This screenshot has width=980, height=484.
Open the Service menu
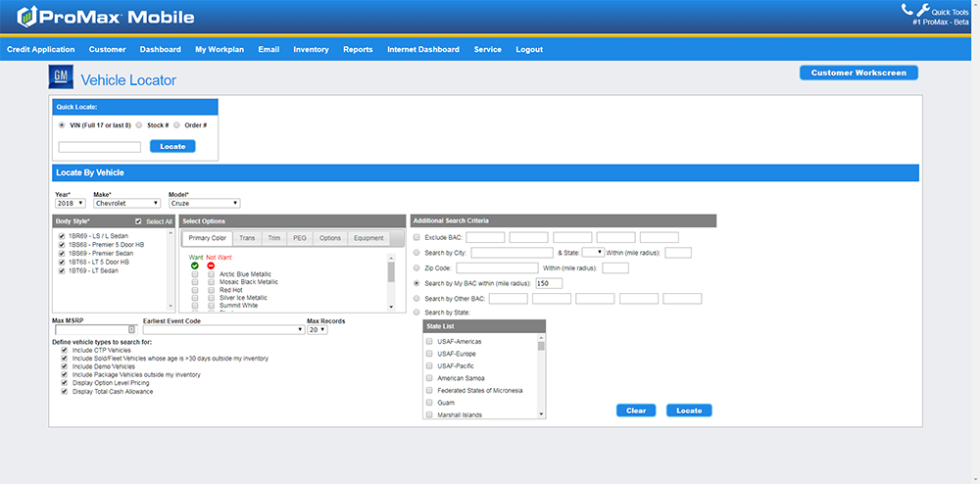point(487,49)
